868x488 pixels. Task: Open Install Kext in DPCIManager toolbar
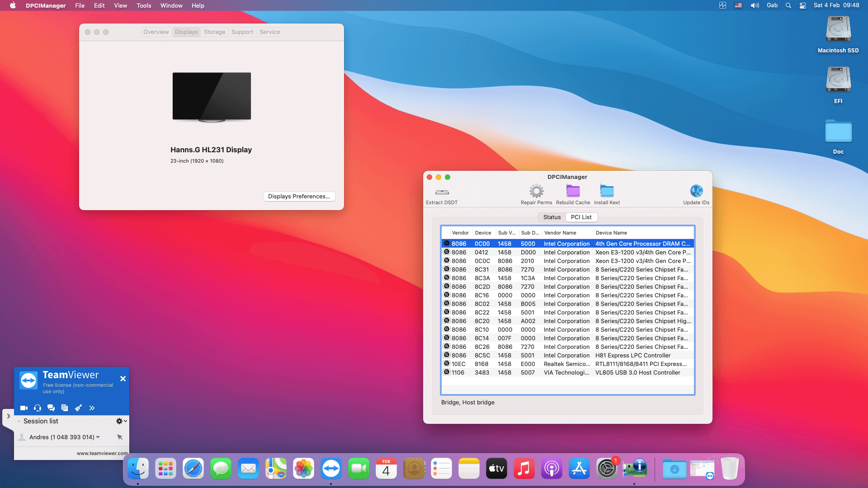[x=607, y=191]
